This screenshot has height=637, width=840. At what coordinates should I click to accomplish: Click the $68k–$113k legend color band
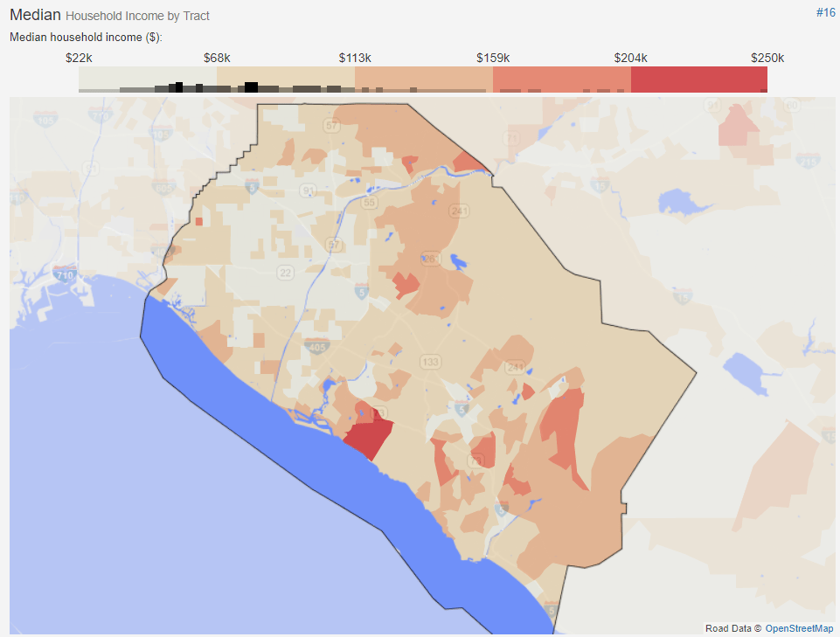[285, 79]
